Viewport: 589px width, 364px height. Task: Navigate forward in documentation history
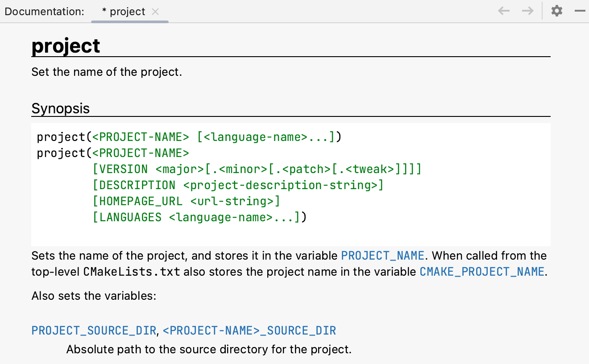click(527, 11)
